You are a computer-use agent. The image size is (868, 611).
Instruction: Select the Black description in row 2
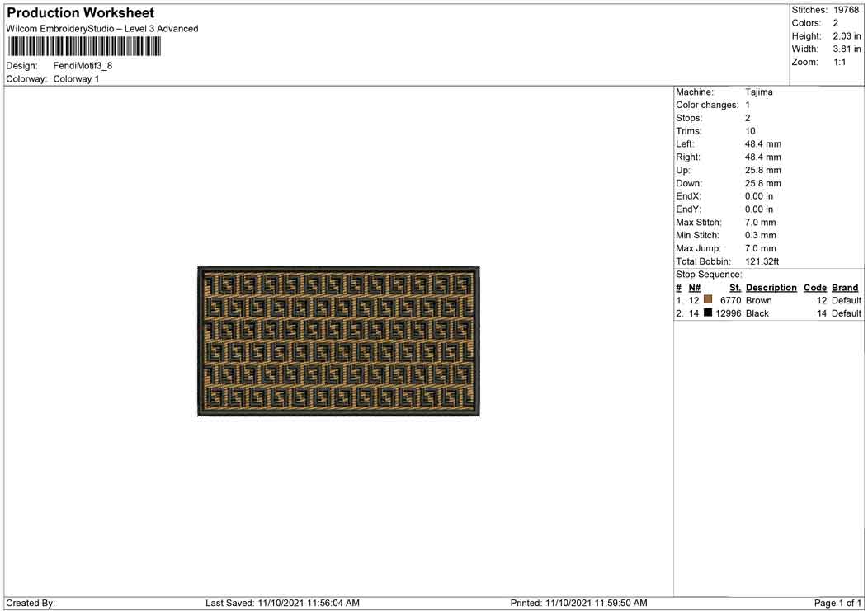click(x=757, y=313)
